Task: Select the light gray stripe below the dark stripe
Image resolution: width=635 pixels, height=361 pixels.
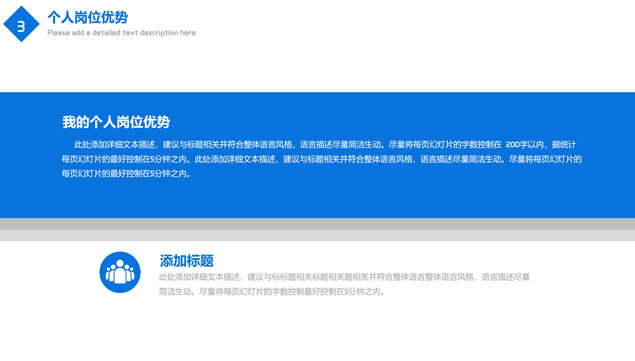Action: [318, 235]
